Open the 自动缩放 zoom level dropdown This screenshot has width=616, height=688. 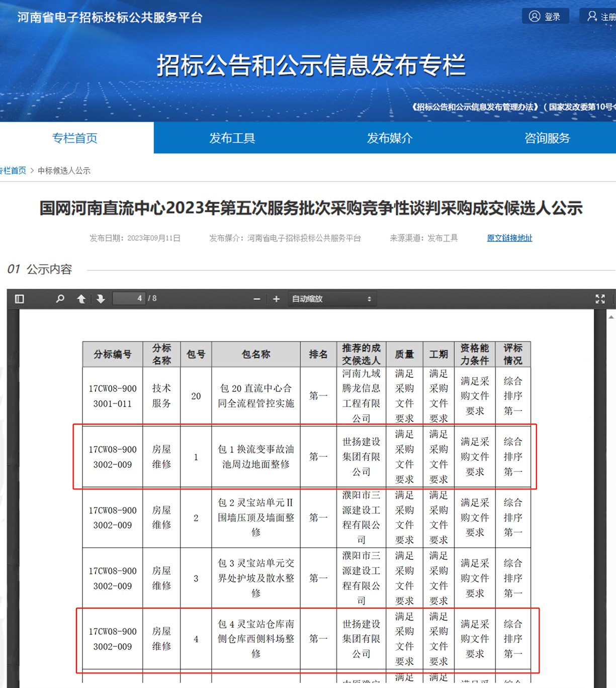(332, 299)
